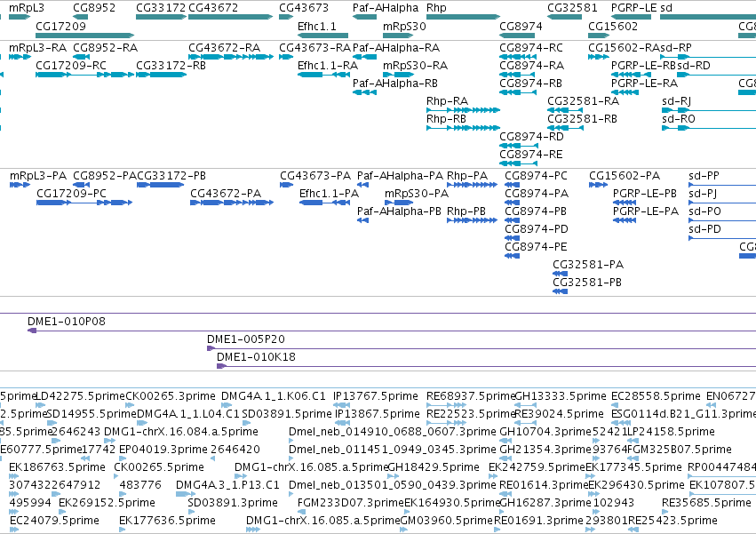Select transcript Paf-AHalpha-RB
This screenshot has height=534, width=756.
tap(395, 83)
